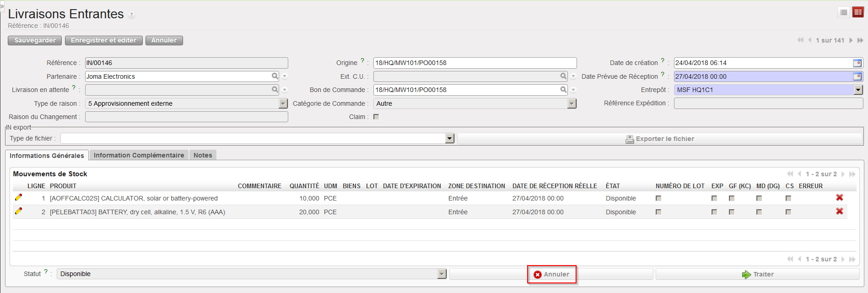
Task: Check EXP checkbox for BATTERY line
Action: (x=714, y=212)
